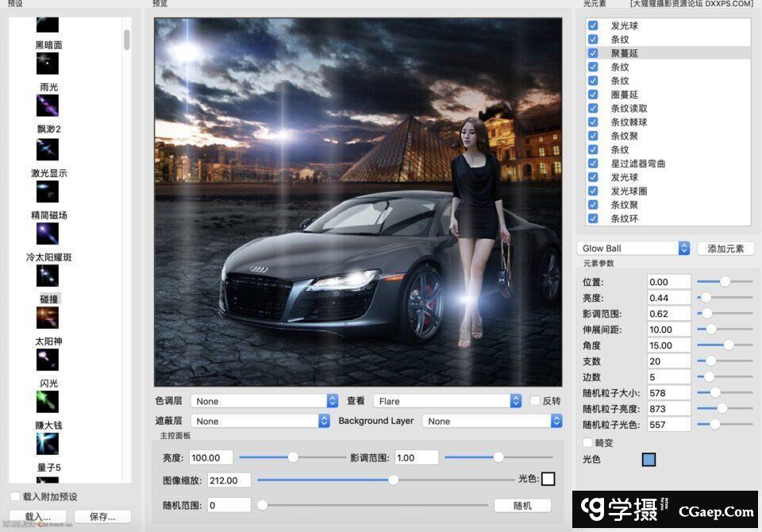The height and width of the screenshot is (532, 762).
Task: Select 条纹读取 in the light elements list
Action: (629, 109)
